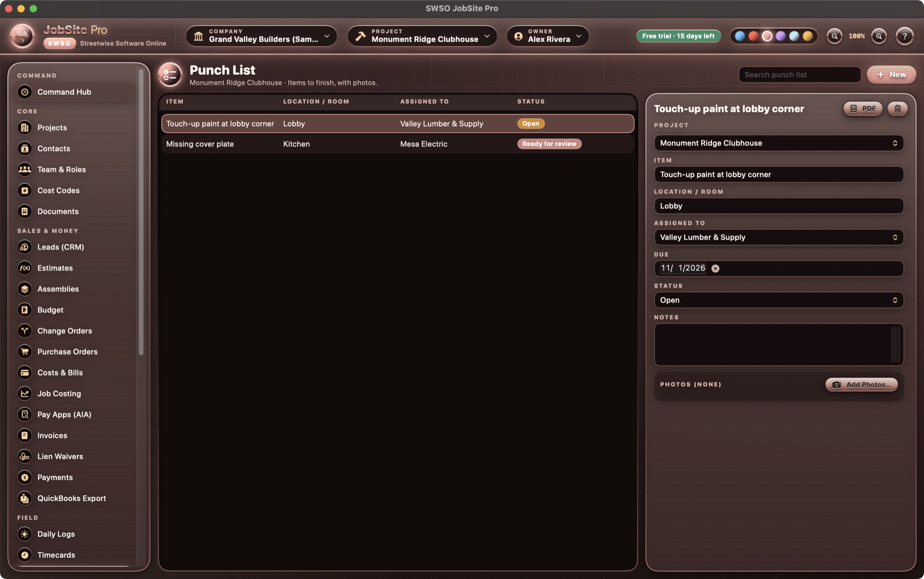The height and width of the screenshot is (579, 924).
Task: Export punch item as PDF
Action: click(x=863, y=109)
